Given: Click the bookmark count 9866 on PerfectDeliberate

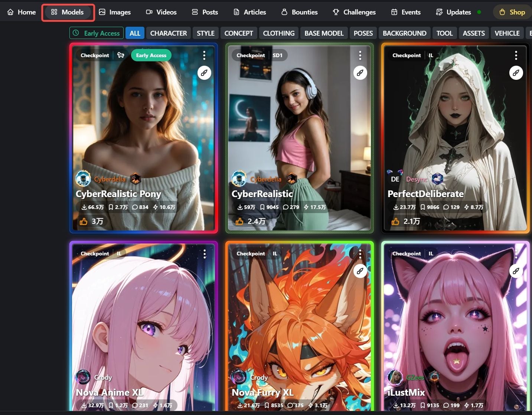Looking at the screenshot, I should click(x=430, y=207).
